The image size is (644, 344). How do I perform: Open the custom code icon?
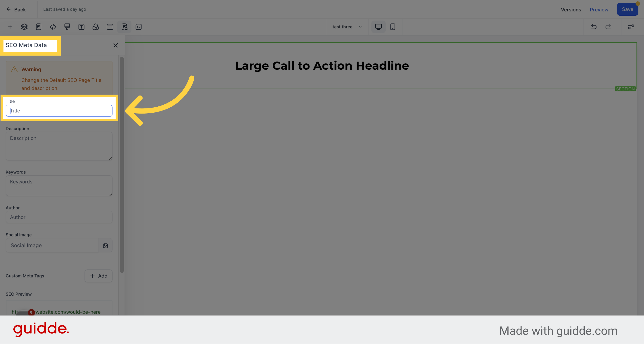53,27
